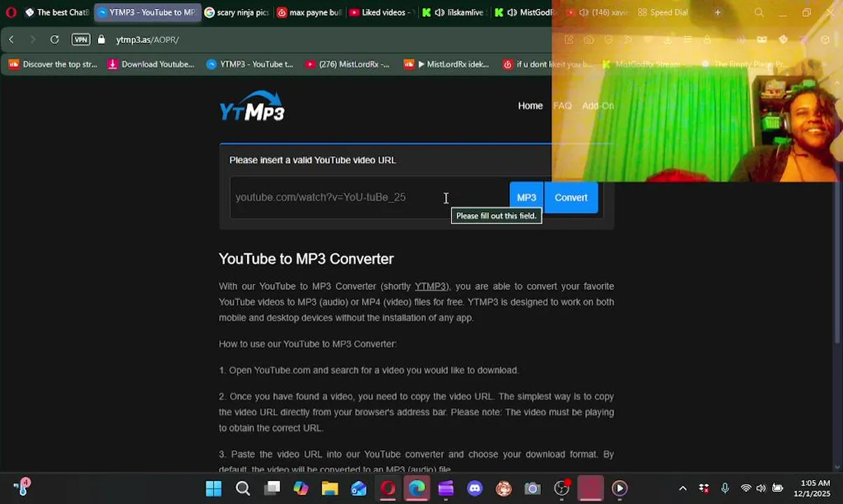The height and width of the screenshot is (504, 843).
Task: Open the weather widget on taskbar
Action: [22, 487]
